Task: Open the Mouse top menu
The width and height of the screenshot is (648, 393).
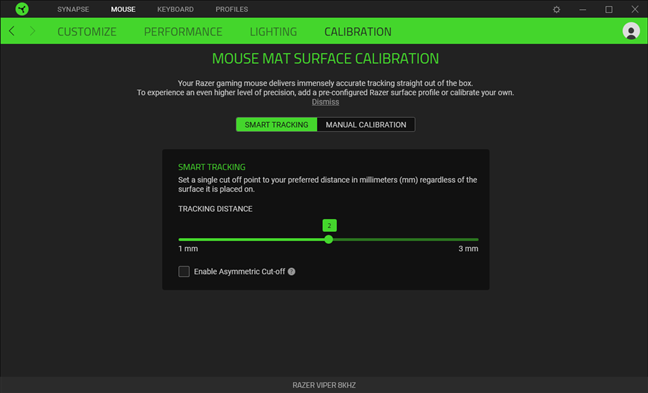Action: click(123, 9)
